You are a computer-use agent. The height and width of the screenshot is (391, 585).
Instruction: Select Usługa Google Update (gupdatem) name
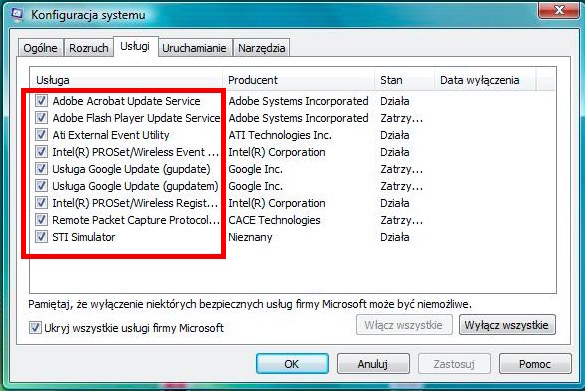[x=135, y=186]
